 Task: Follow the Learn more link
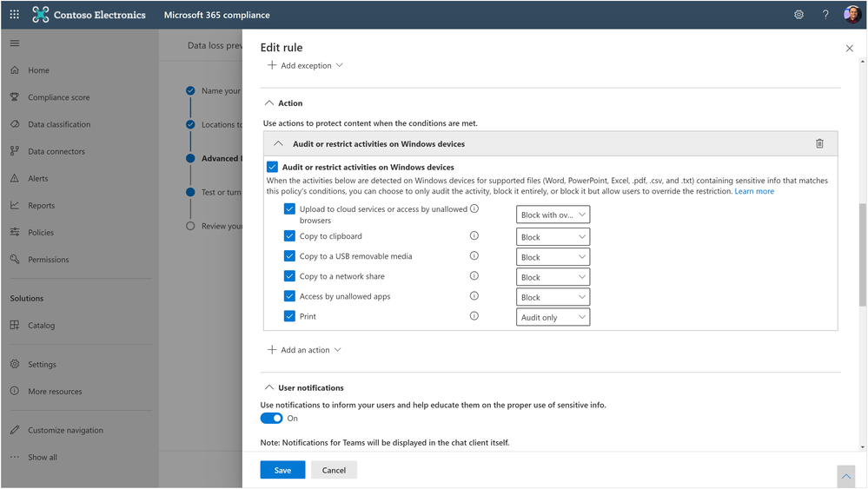point(754,191)
